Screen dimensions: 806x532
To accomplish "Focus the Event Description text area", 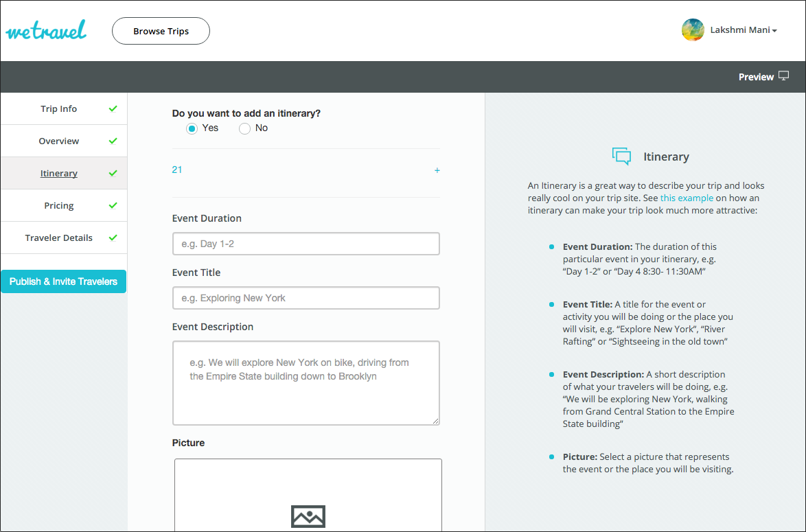I will [x=306, y=382].
